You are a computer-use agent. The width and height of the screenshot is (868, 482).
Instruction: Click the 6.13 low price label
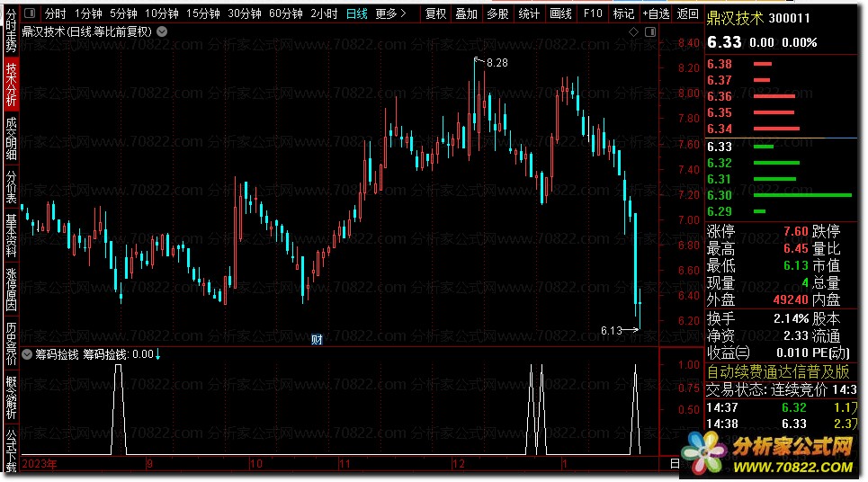click(x=612, y=331)
